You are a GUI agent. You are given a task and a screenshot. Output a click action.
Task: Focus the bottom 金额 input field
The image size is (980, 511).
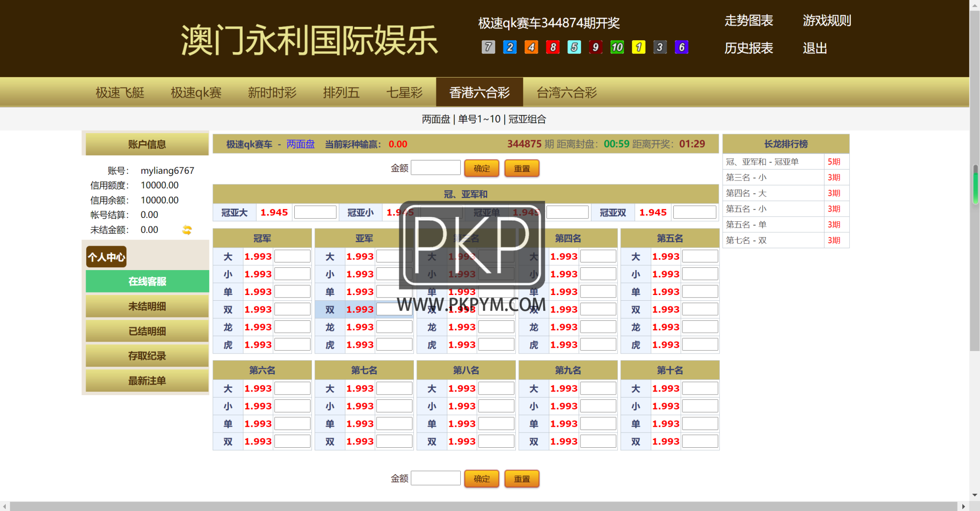[435, 478]
